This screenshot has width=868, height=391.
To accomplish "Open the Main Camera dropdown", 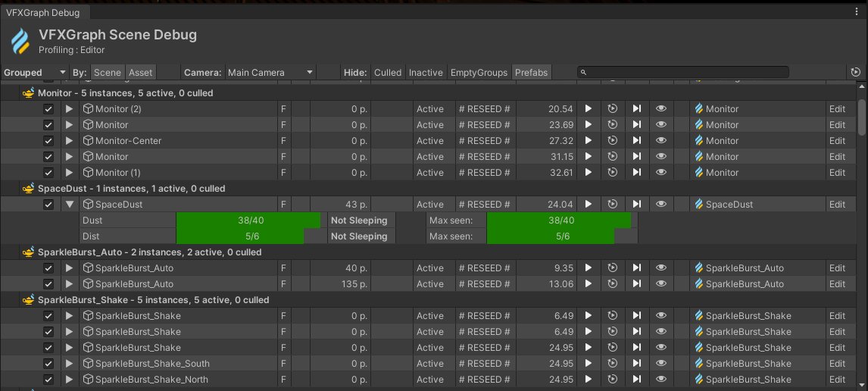I will pos(270,73).
